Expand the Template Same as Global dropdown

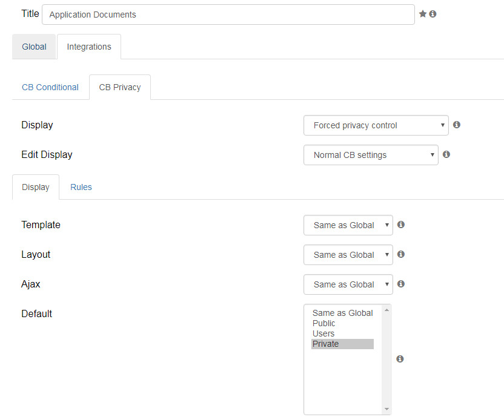348,225
